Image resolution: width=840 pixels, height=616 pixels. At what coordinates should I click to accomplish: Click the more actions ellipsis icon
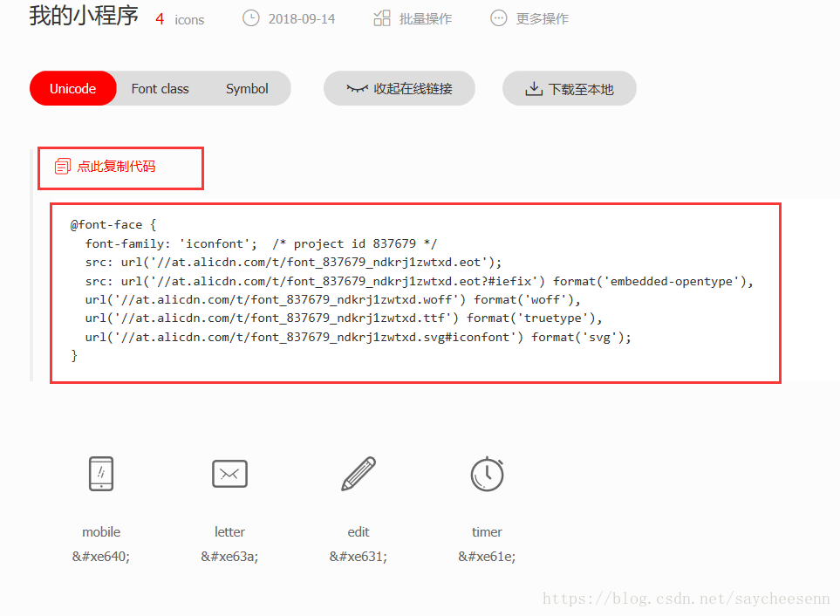point(499,18)
